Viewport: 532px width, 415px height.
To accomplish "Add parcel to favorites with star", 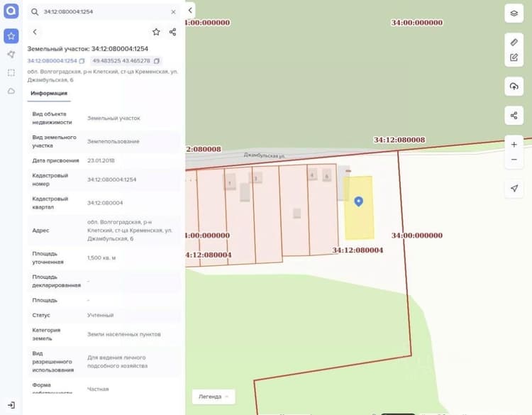I will tap(156, 32).
